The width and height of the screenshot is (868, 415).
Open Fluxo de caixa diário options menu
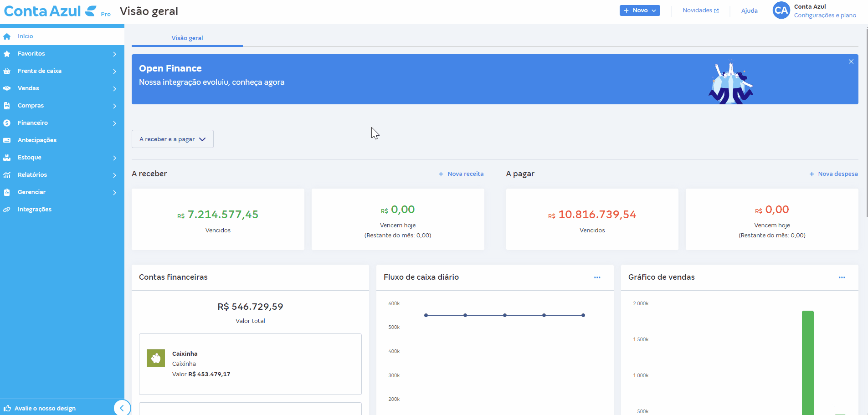pos(597,277)
